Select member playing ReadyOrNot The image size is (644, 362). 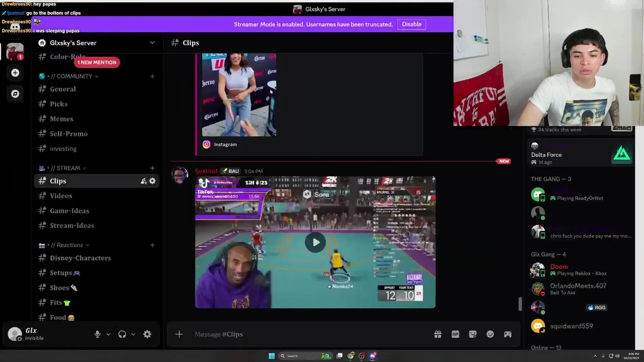coord(581,195)
